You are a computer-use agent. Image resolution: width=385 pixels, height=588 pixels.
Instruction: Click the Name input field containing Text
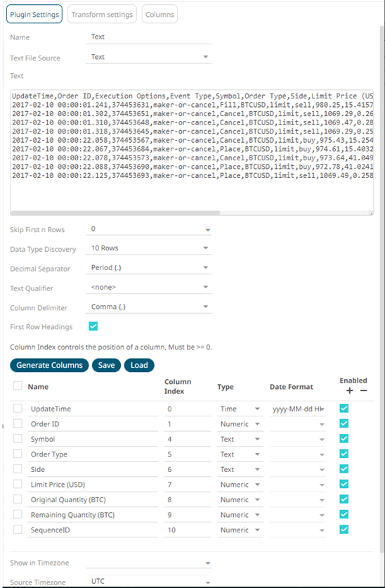click(x=149, y=37)
